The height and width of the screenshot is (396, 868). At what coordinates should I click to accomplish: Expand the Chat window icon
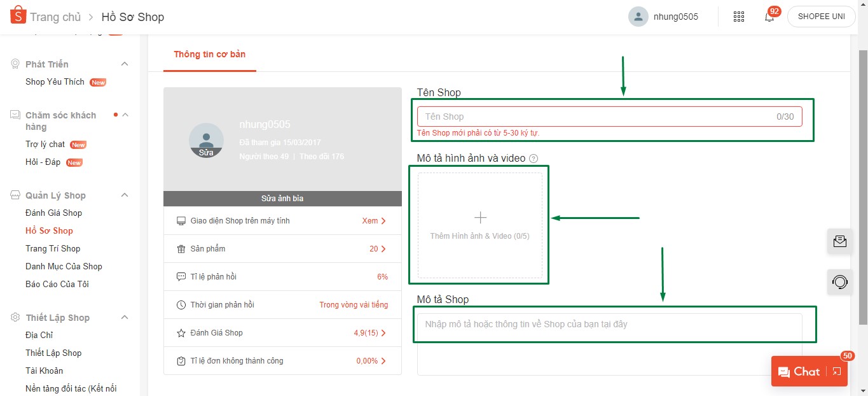[x=836, y=372]
